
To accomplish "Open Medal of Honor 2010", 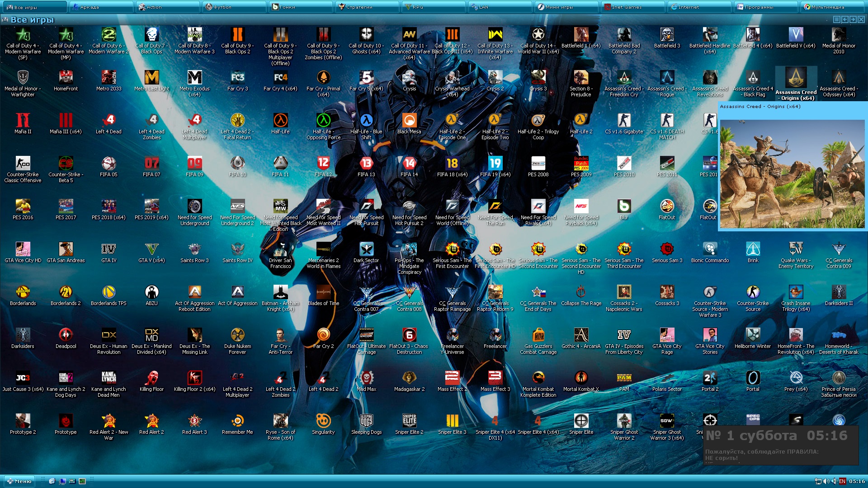I will click(x=839, y=41).
